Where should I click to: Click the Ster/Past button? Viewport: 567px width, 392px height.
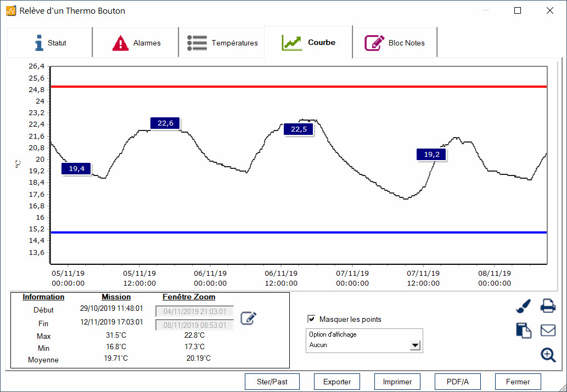pyautogui.click(x=272, y=382)
